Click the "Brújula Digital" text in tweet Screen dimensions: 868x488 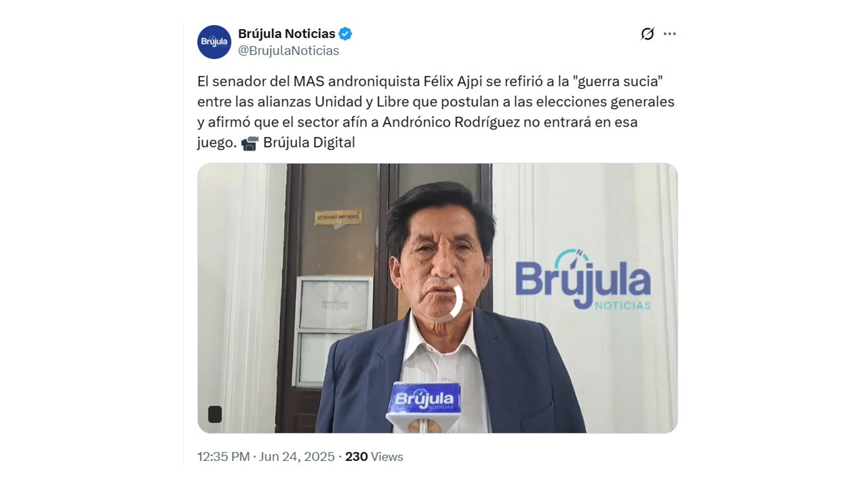click(x=309, y=143)
